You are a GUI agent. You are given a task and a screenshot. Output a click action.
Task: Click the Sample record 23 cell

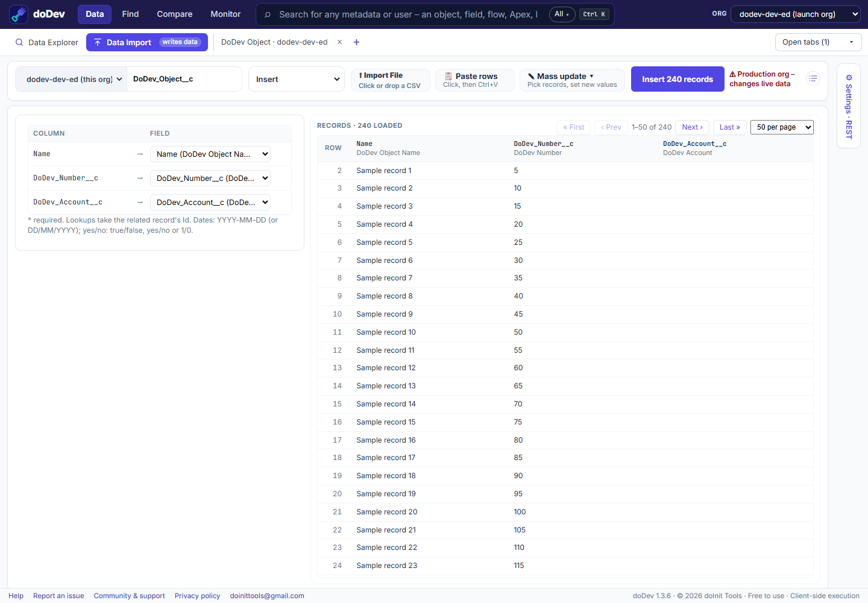[386, 566]
